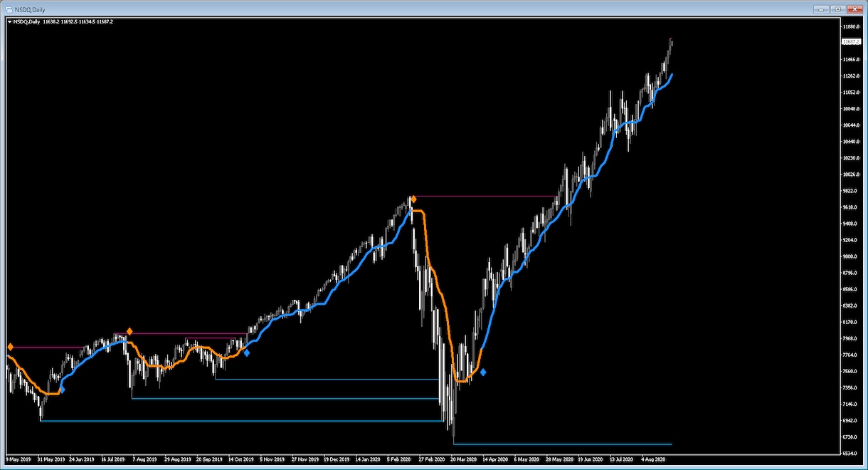Minimize the NSDQ,Daily chart window
Viewport: 868px width, 470px height.
[x=823, y=9]
